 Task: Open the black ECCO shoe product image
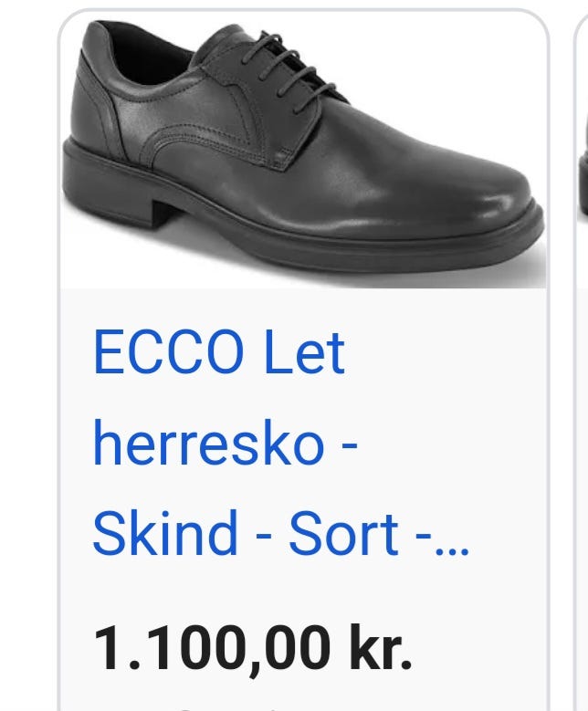(x=303, y=150)
